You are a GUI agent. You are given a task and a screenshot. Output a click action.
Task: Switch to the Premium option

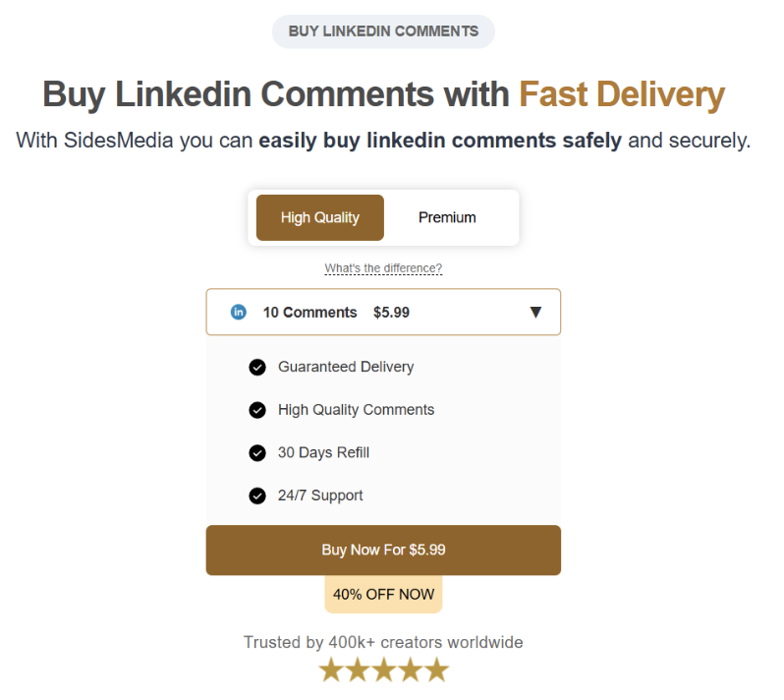(x=447, y=217)
